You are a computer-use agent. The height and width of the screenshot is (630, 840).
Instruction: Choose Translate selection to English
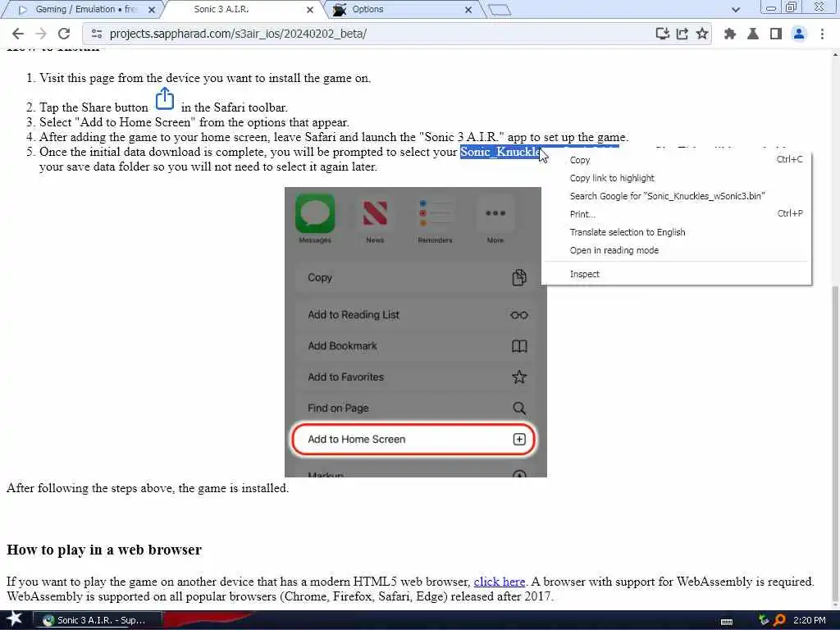[x=677, y=232]
